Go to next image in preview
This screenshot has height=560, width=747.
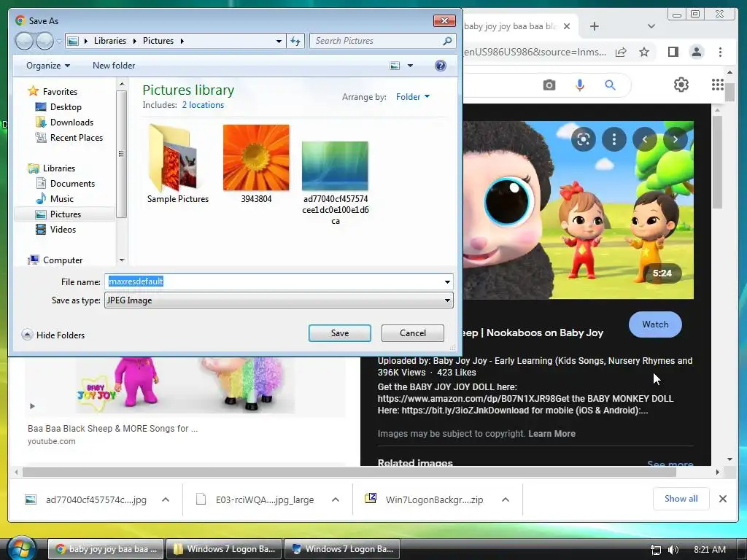coord(675,139)
